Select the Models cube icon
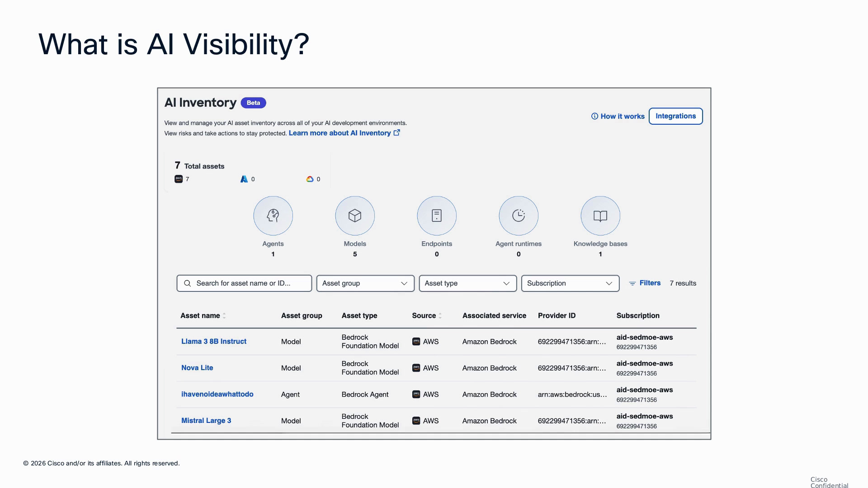 355,216
